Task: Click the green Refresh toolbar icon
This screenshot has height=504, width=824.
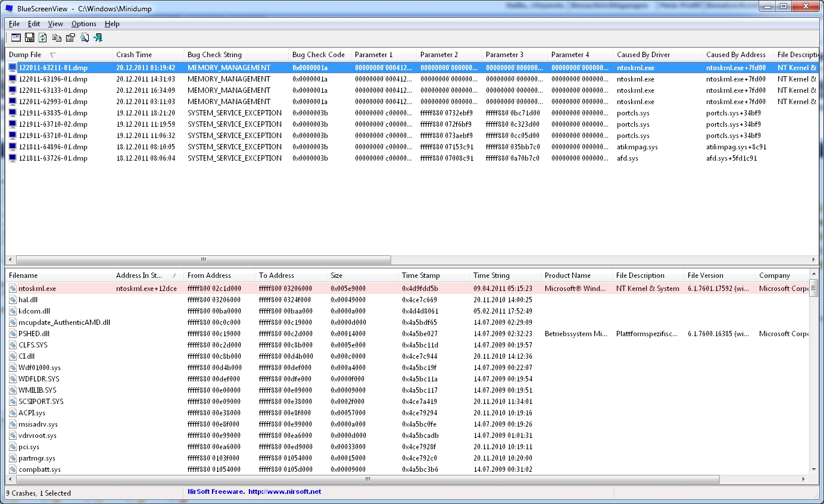Action: [x=43, y=38]
